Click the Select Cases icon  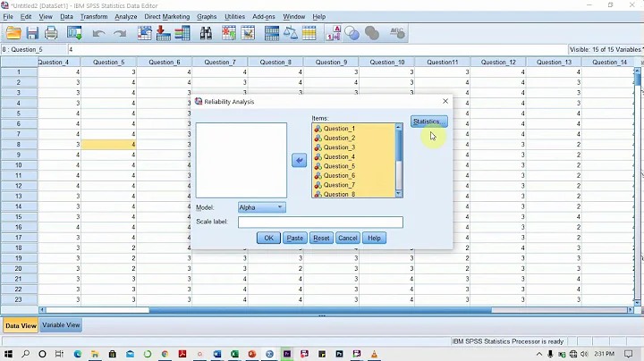pos(309,33)
